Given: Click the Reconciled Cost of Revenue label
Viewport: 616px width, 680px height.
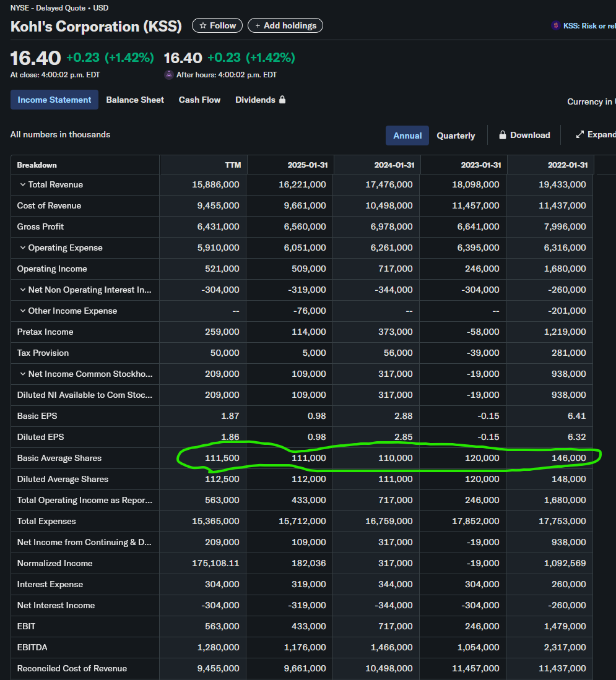Looking at the screenshot, I should click(x=72, y=668).
